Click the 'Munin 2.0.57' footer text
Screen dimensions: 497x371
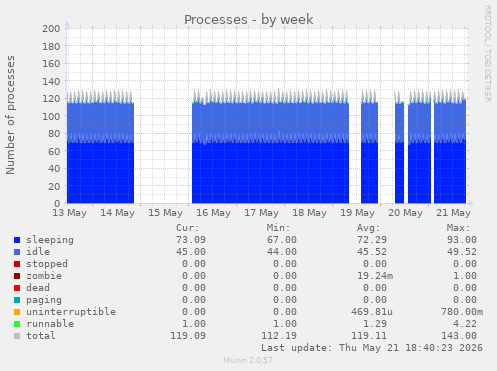(248, 360)
